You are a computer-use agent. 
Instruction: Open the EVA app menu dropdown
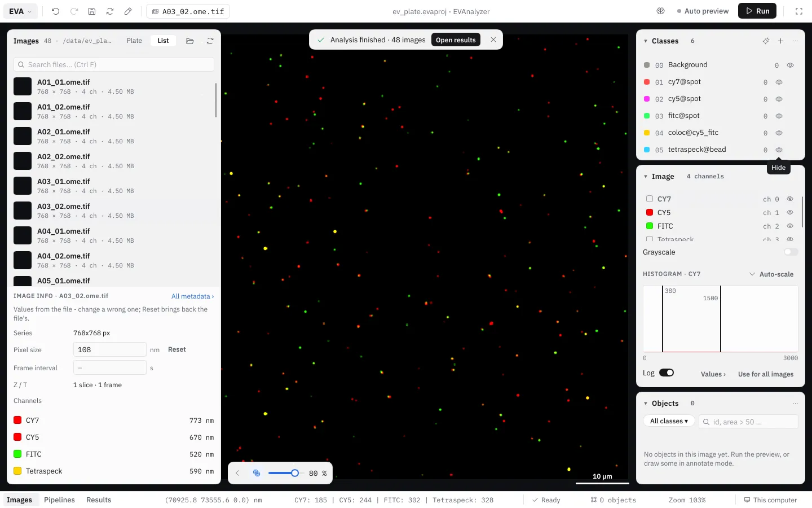[x=21, y=11]
